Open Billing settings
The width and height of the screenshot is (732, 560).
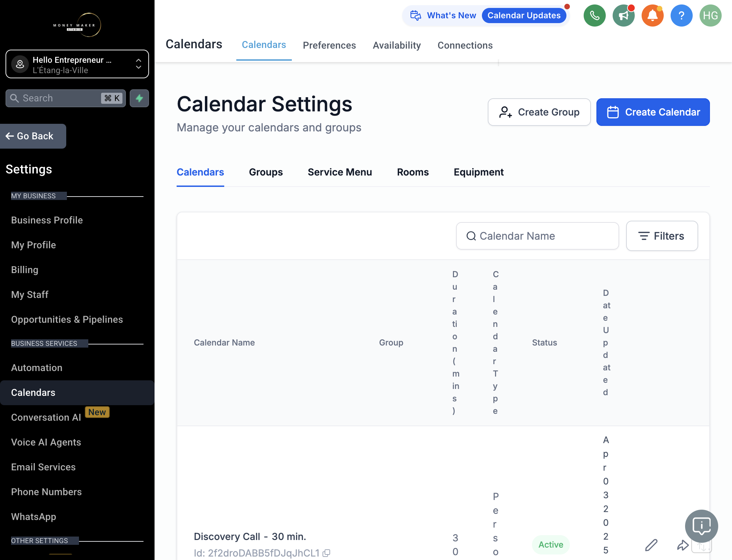click(24, 270)
